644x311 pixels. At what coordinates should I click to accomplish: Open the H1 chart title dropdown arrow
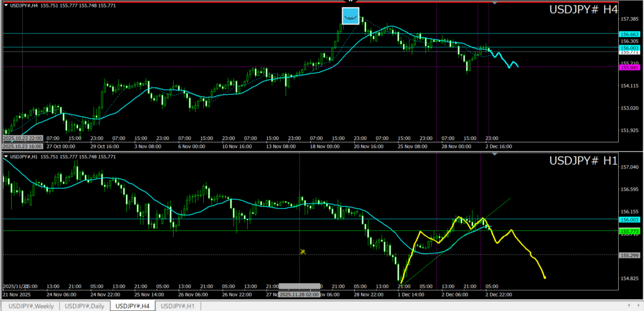tap(6, 156)
